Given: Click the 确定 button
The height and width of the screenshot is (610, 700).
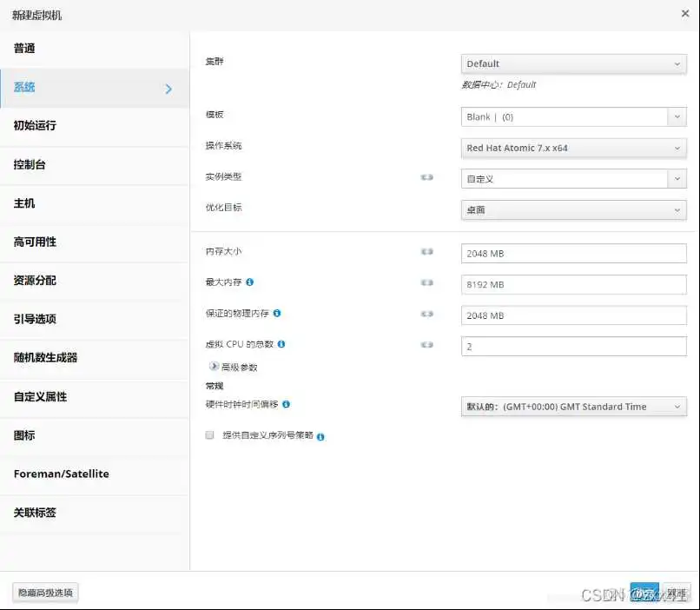Looking at the screenshot, I should [644, 593].
